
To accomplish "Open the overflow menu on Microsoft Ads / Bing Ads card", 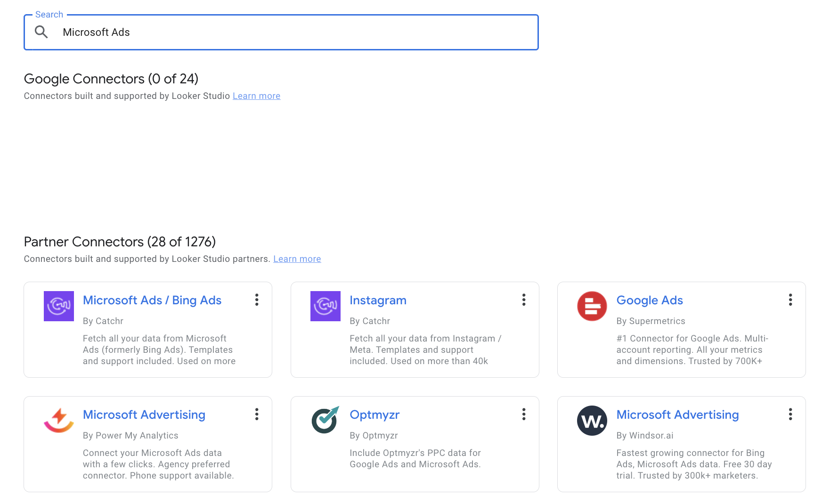I will pyautogui.click(x=257, y=300).
